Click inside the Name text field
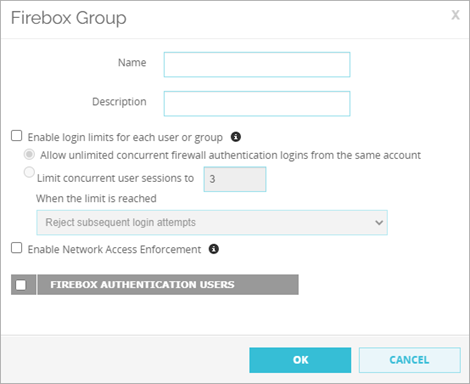Image resolution: width=470 pixels, height=384 pixels. tap(257, 65)
